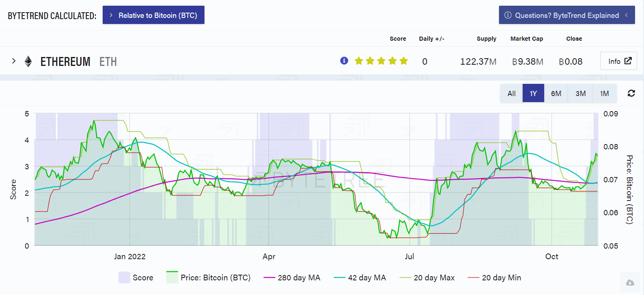Click the ₿9.38M market cap value
The height and width of the screenshot is (295, 644).
pyautogui.click(x=528, y=61)
